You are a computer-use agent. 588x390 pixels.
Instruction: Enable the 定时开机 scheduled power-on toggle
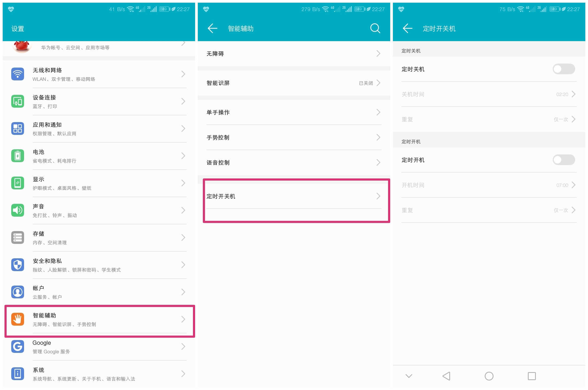pyautogui.click(x=564, y=160)
